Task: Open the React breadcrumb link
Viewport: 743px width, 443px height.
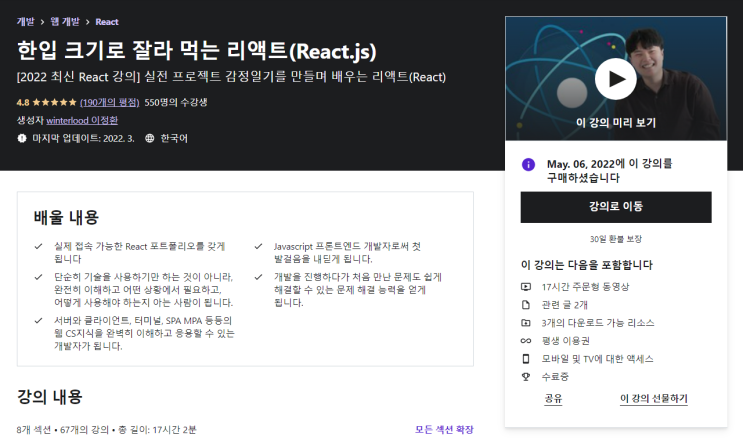Action: [107, 22]
